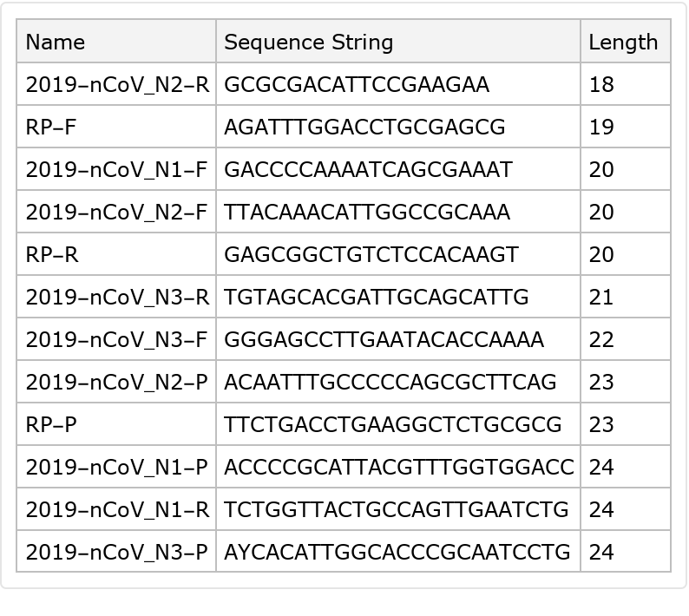Viewport: 689px width, 616px height.
Task: Click the Sequence String column header
Action: pyautogui.click(x=308, y=43)
